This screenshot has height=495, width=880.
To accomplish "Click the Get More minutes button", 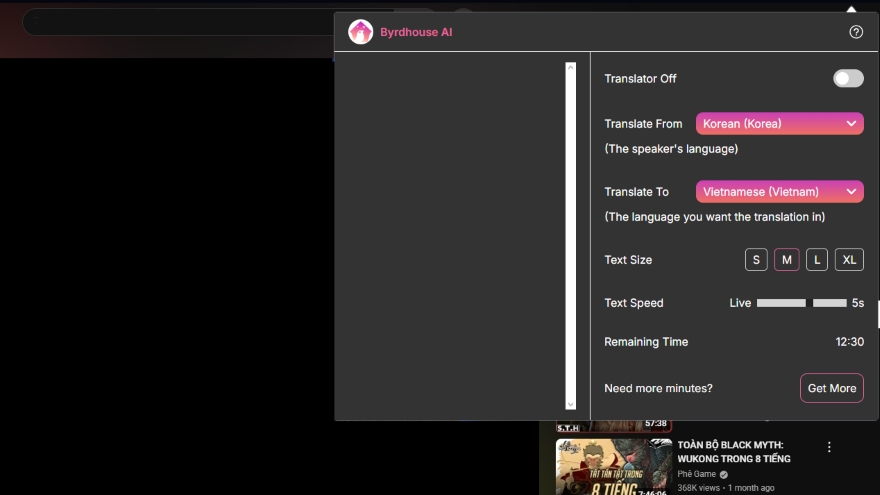I will point(832,388).
